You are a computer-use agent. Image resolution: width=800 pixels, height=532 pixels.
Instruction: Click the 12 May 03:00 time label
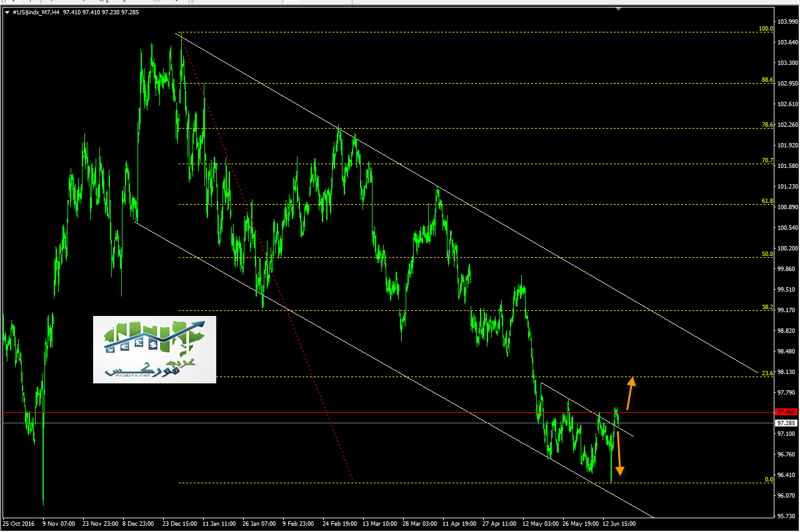pyautogui.click(x=540, y=525)
